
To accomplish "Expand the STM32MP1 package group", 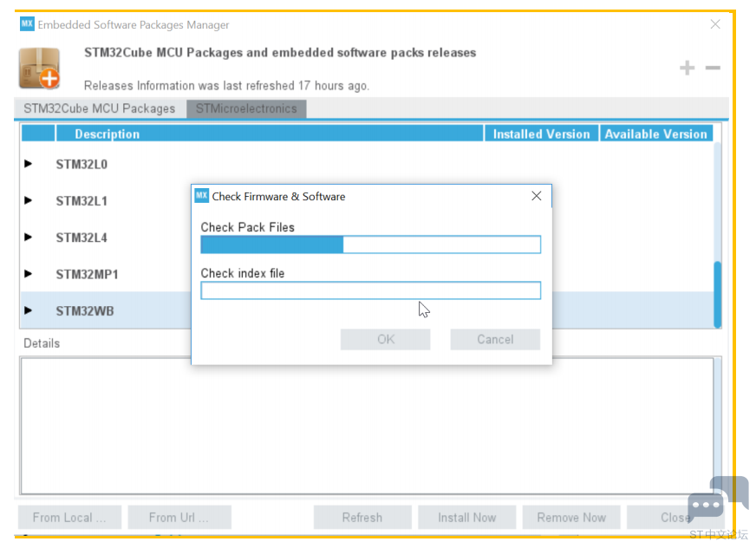I will click(29, 274).
